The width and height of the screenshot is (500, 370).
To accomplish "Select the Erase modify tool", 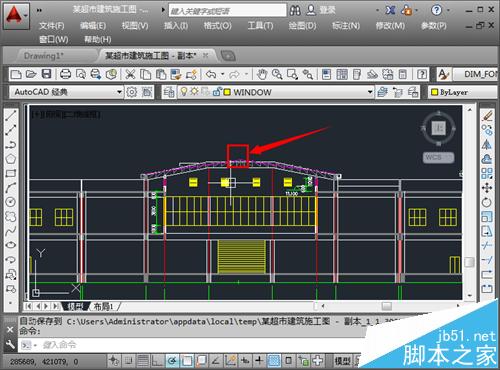I will click(487, 116).
